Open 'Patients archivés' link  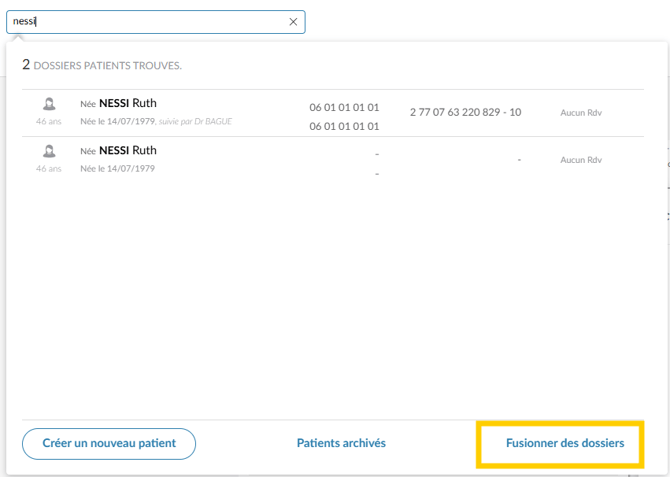341,443
